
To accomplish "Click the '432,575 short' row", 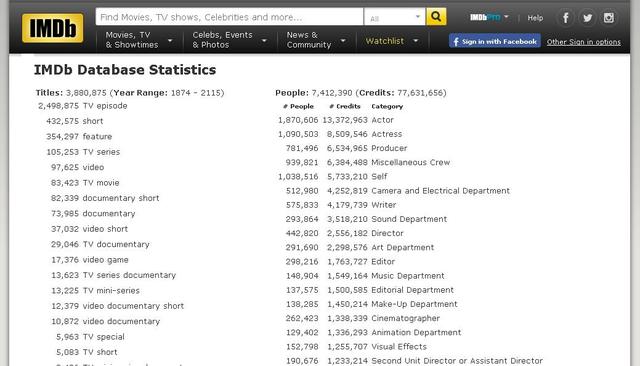I will pyautogui.click(x=75, y=121).
